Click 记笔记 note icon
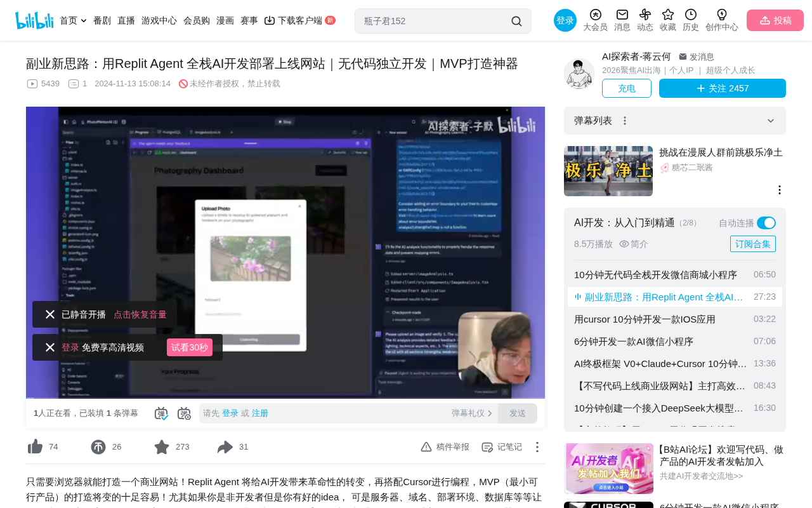This screenshot has width=812, height=508. pyautogui.click(x=487, y=447)
